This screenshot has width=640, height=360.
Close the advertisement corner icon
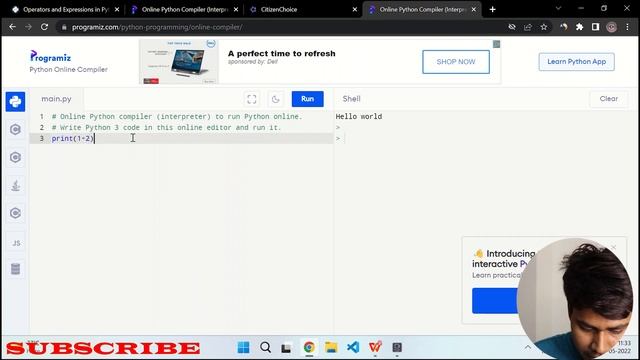coord(496,44)
